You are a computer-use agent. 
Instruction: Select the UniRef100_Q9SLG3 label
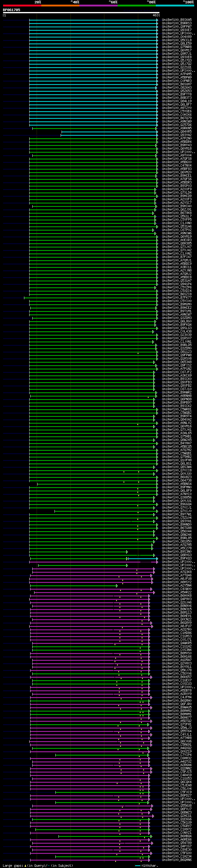[177, 328]
